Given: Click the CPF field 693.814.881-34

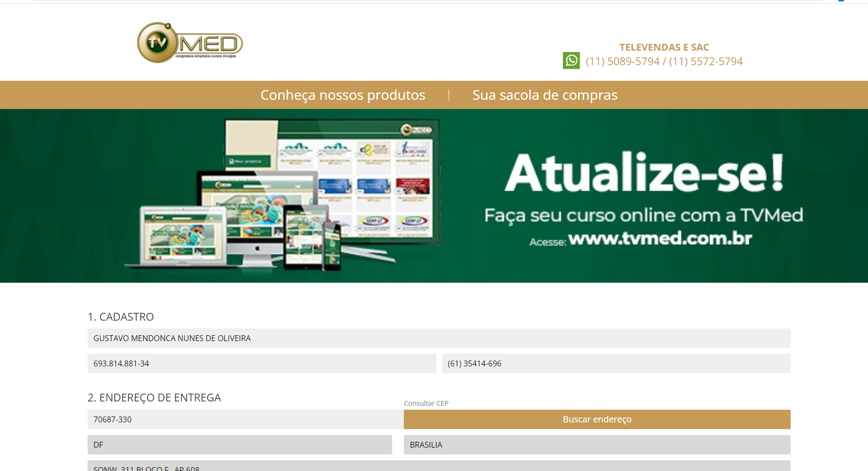Looking at the screenshot, I should 261,363.
